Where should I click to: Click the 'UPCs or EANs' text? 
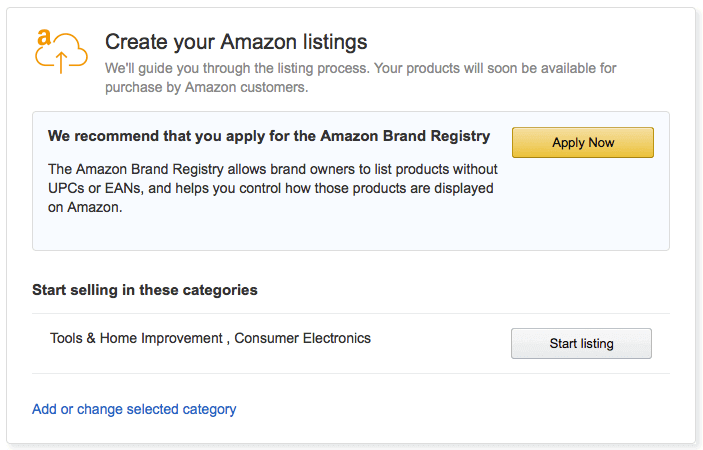95,188
